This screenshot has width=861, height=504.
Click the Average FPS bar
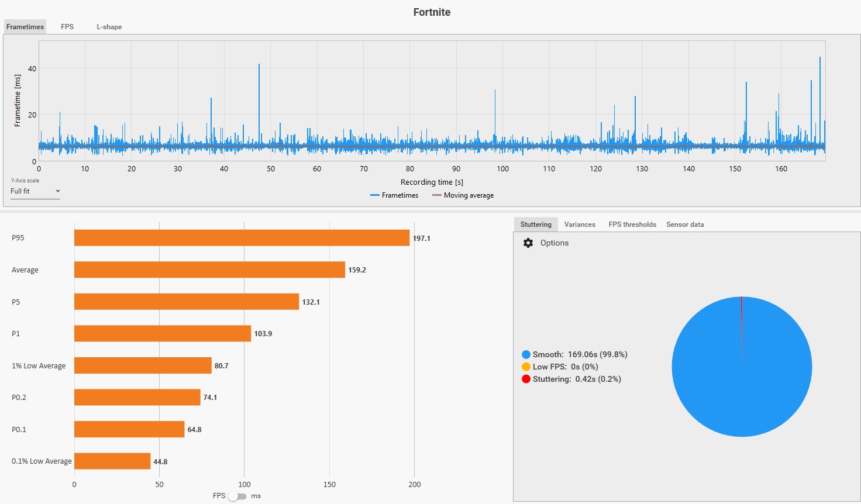(x=209, y=270)
